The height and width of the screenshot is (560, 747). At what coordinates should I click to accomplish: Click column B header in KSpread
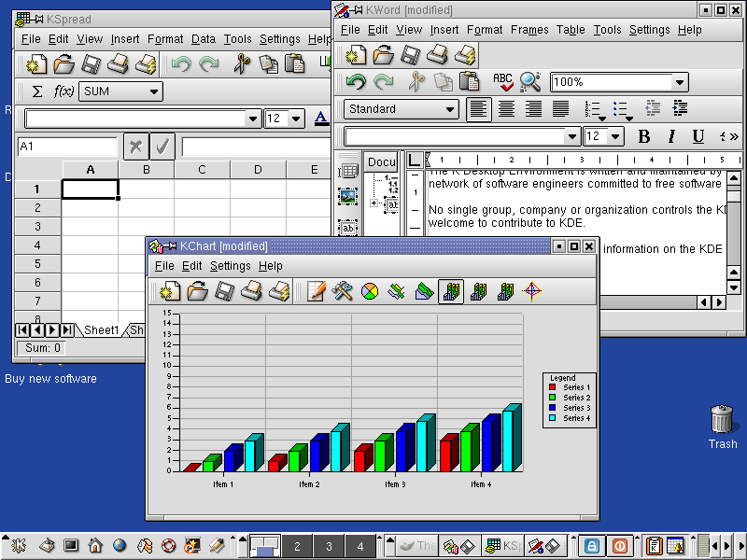[x=147, y=170]
